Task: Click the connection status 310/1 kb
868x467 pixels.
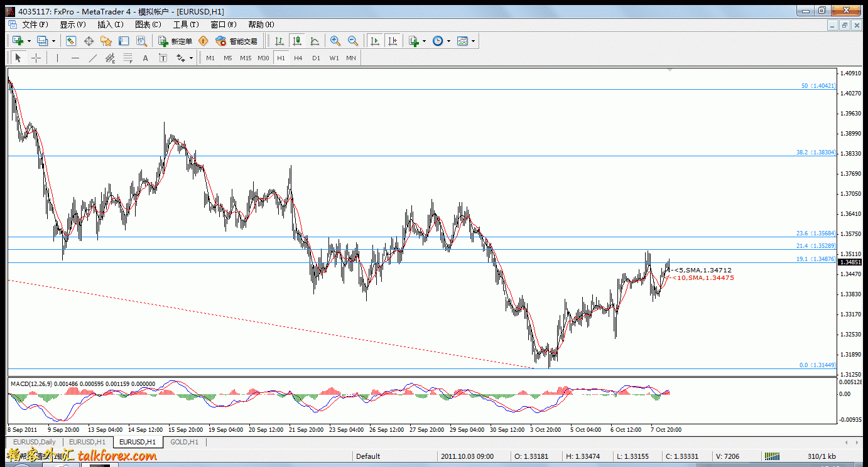Action: 822,456
